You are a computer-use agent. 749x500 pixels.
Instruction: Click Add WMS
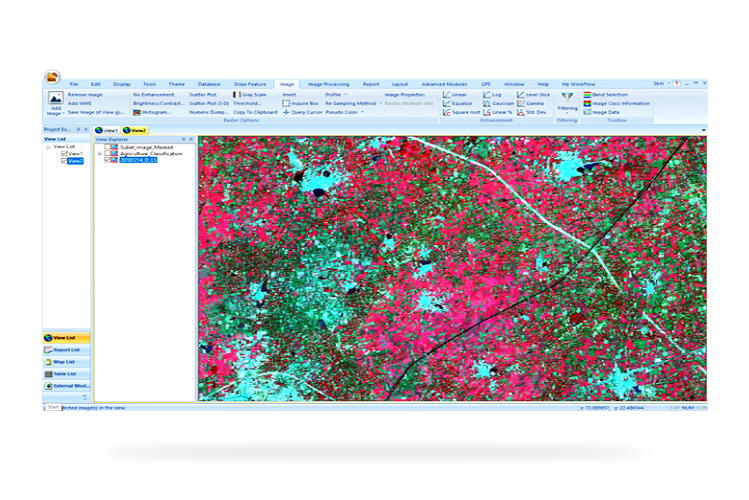tap(80, 103)
